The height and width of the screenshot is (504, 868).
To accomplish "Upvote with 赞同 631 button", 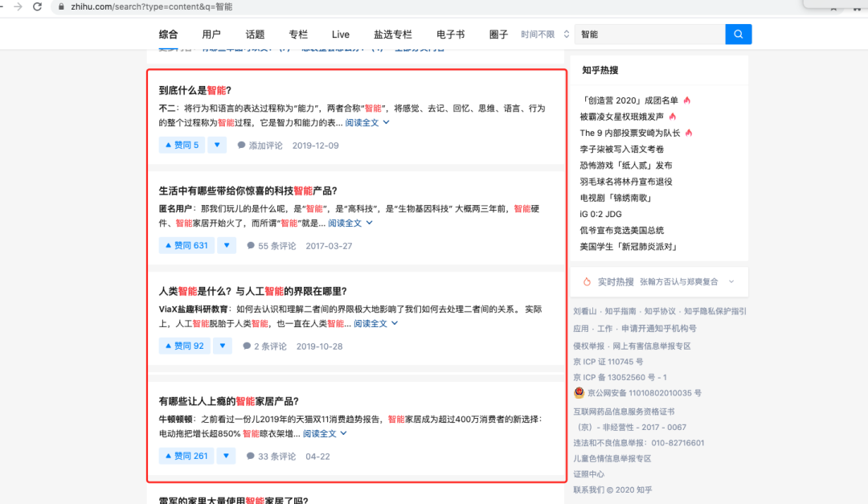I will [186, 245].
